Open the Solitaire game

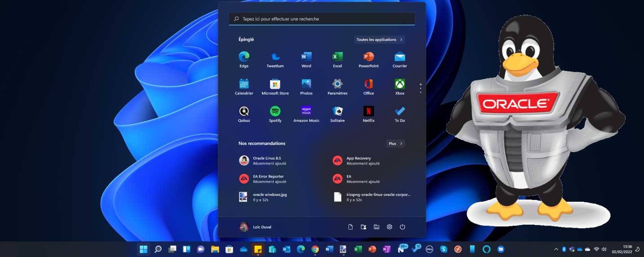click(x=337, y=115)
